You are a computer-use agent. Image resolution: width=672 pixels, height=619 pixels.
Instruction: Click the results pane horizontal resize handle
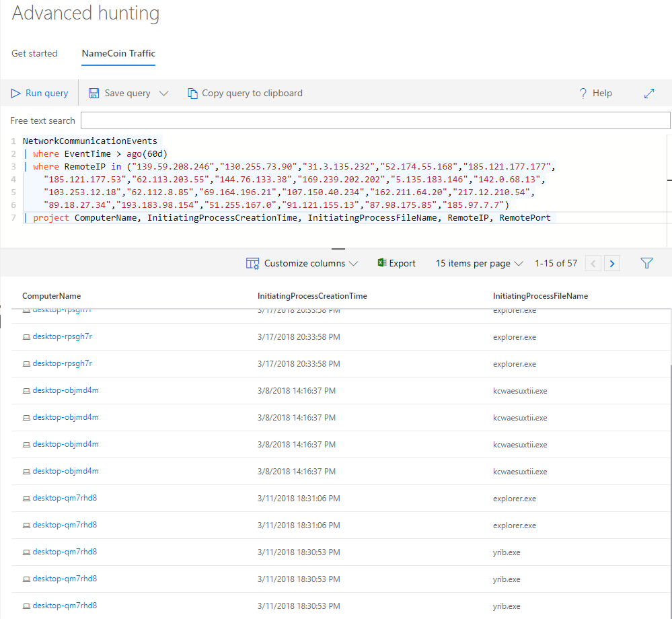(x=338, y=249)
